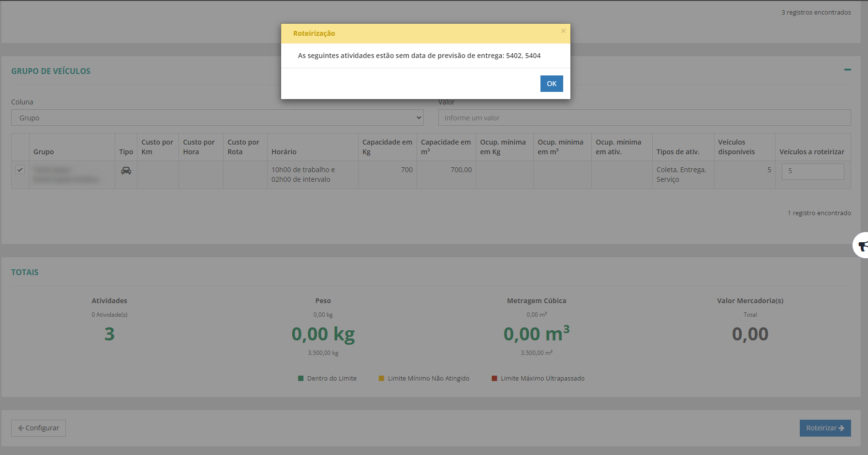868x455 pixels.
Task: Click the green Dentro do Limite swatch
Action: [x=301, y=379]
